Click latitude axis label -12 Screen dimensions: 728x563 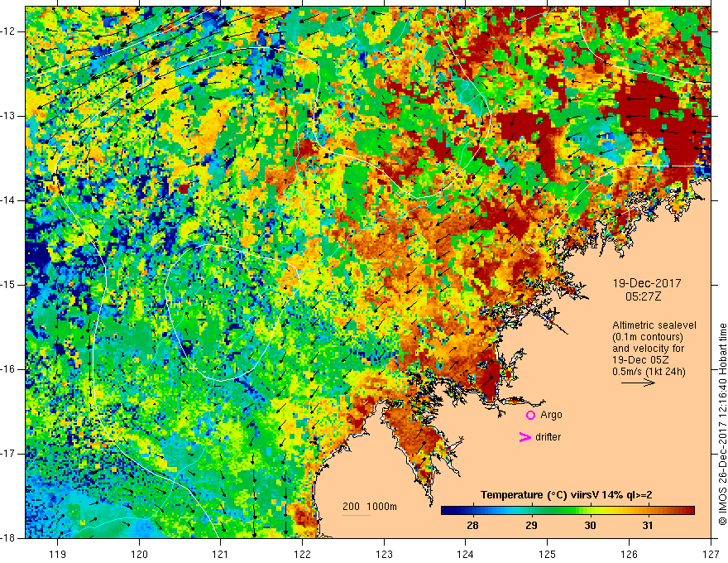8,31
